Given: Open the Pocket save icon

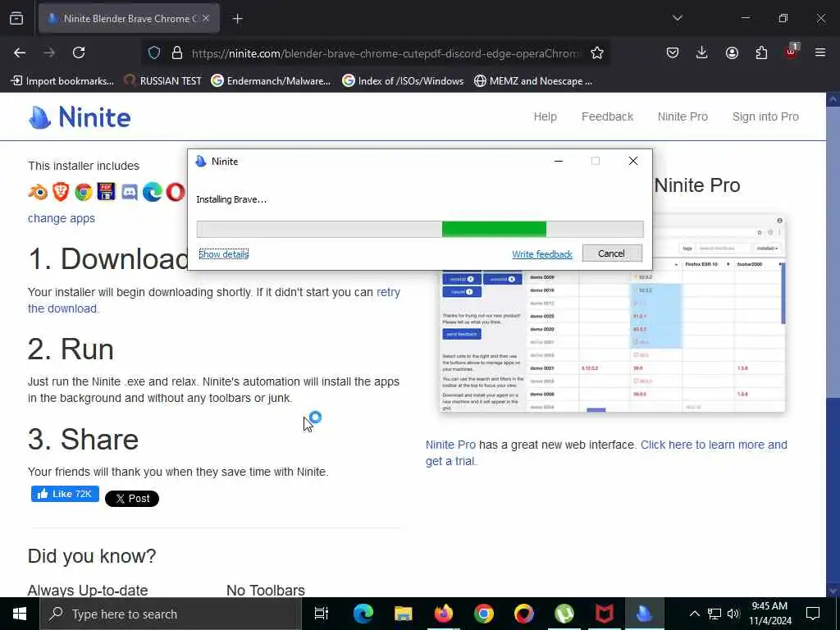Looking at the screenshot, I should click(673, 52).
